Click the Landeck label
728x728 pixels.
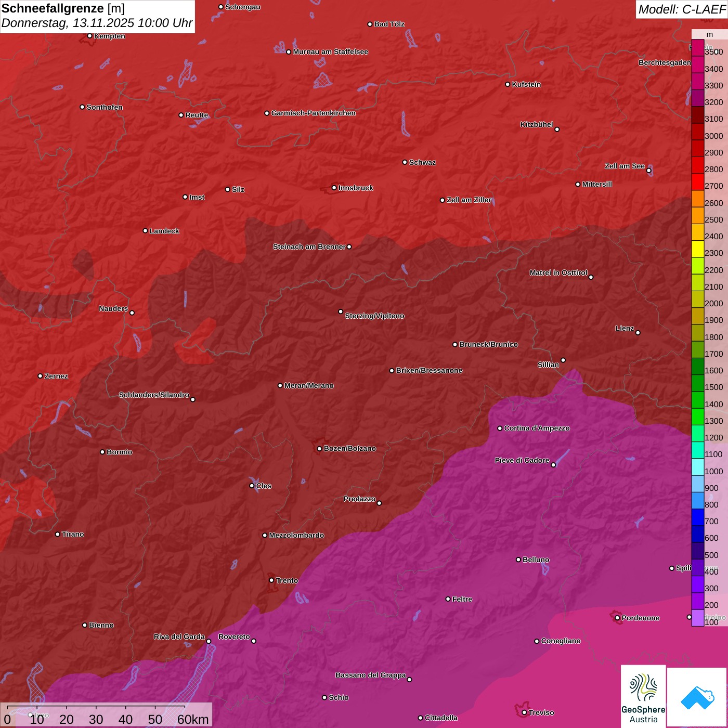tap(164, 231)
